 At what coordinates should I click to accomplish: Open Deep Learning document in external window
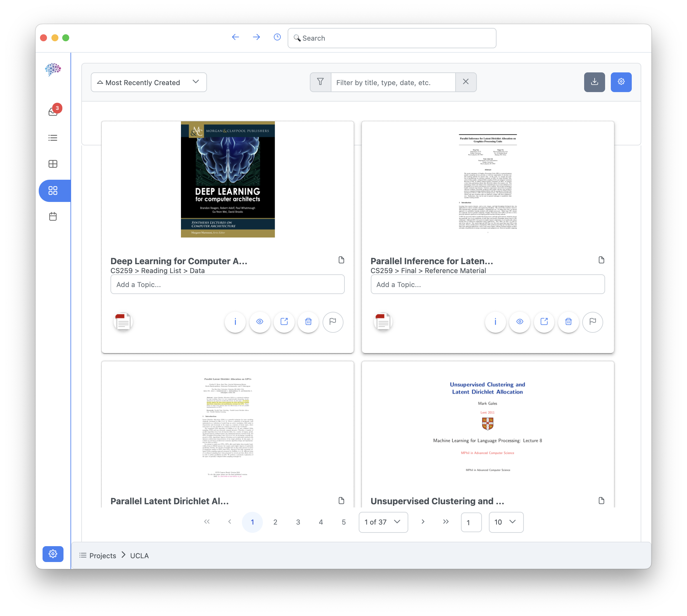coord(284,322)
